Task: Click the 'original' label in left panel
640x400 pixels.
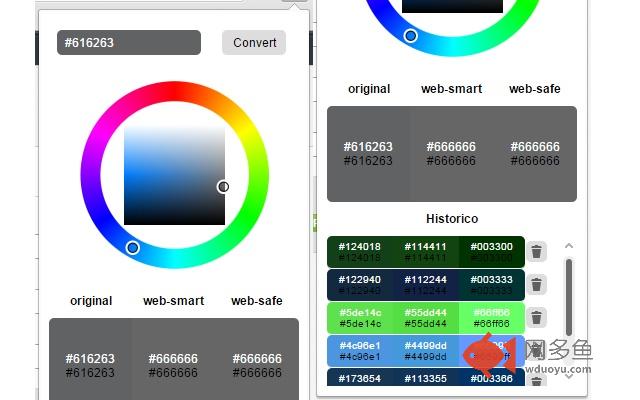Action: coord(91,301)
